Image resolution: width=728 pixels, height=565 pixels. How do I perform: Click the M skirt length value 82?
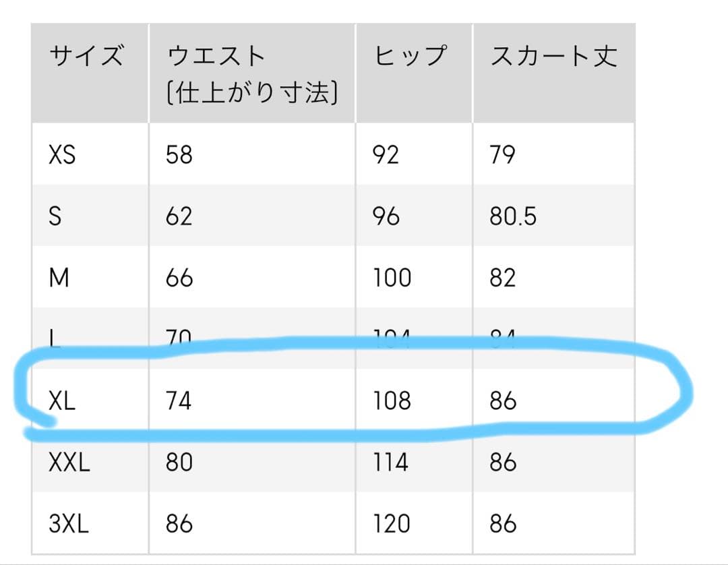pyautogui.click(x=503, y=278)
